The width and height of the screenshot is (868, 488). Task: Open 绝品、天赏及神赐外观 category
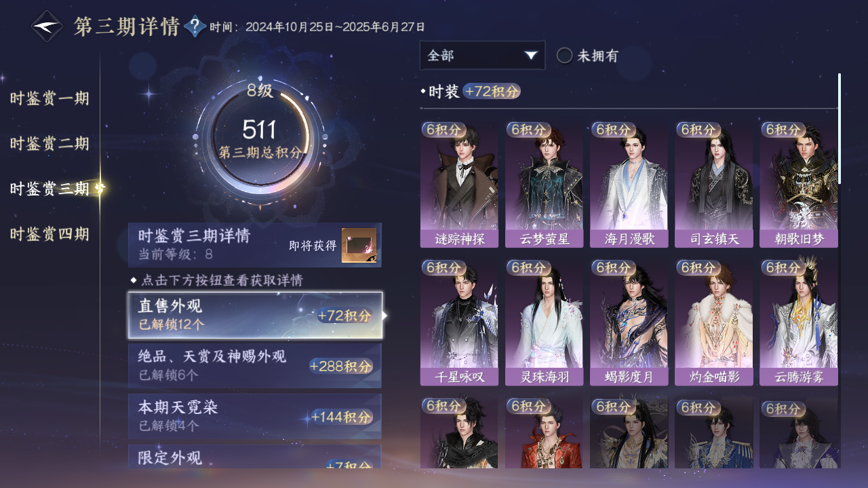pyautogui.click(x=255, y=365)
